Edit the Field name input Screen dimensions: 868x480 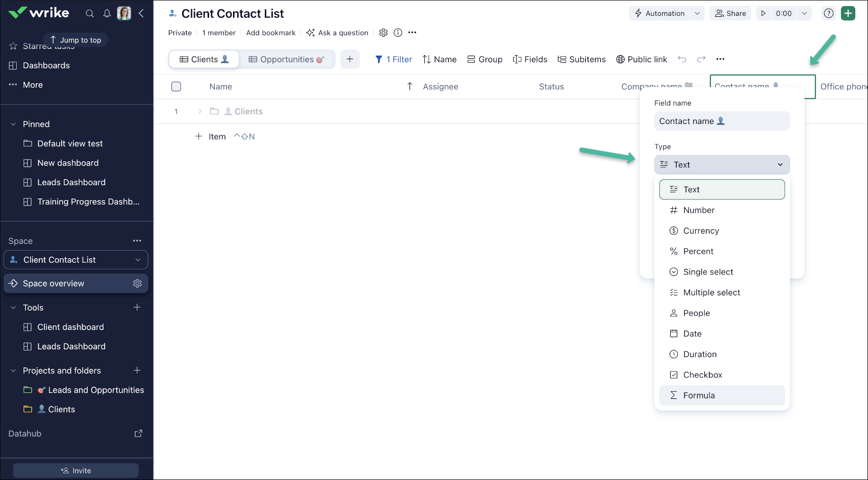pos(722,121)
